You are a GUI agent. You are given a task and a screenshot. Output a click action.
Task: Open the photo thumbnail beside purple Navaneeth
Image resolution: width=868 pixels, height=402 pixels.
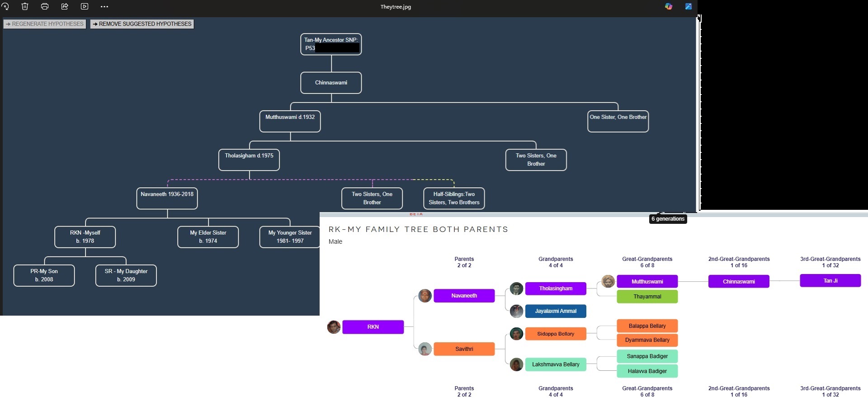coord(425,296)
